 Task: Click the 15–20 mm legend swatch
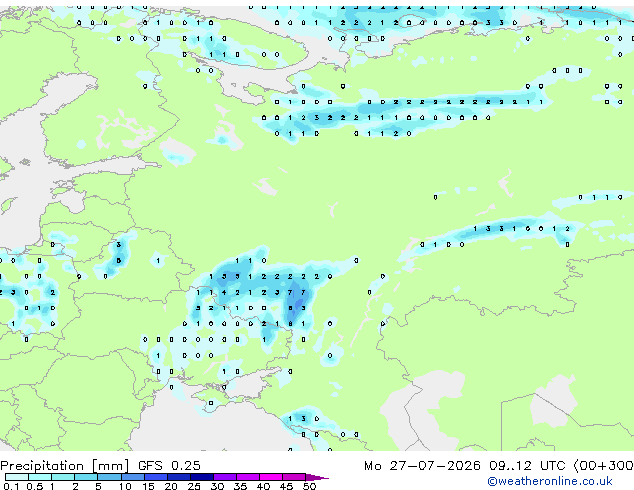click(x=156, y=477)
